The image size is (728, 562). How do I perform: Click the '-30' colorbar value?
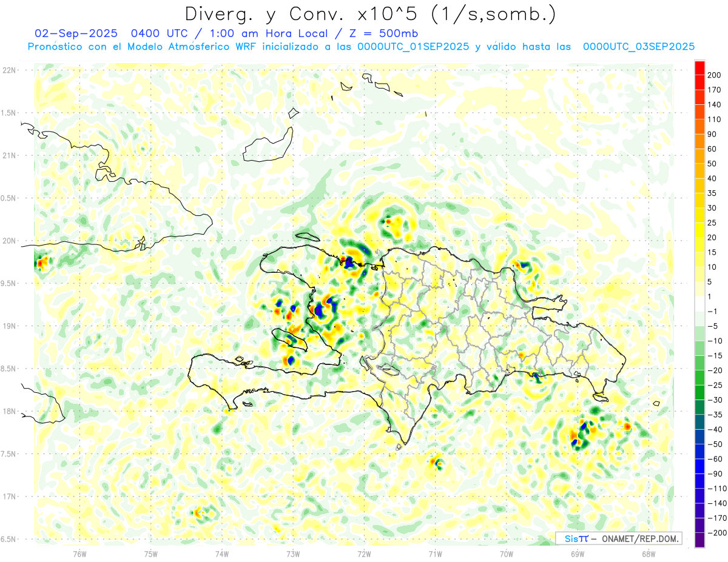click(714, 400)
